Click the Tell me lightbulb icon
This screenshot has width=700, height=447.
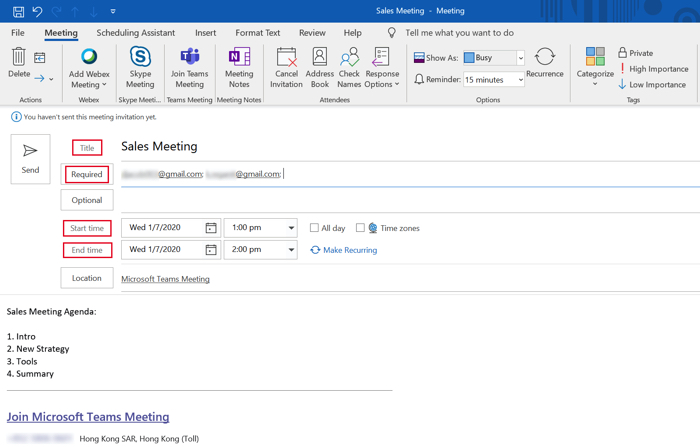(x=392, y=33)
